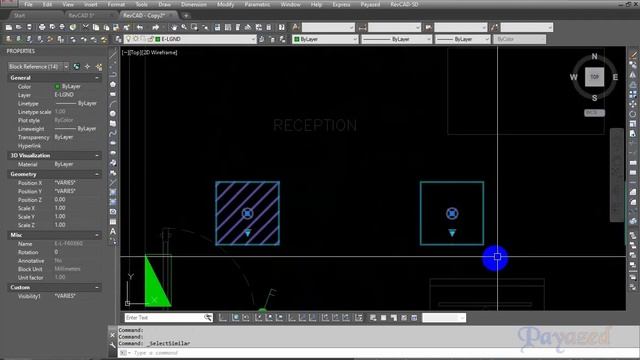Collapse the 3D Visualization section
This screenshot has width=640, height=360.
click(97, 156)
